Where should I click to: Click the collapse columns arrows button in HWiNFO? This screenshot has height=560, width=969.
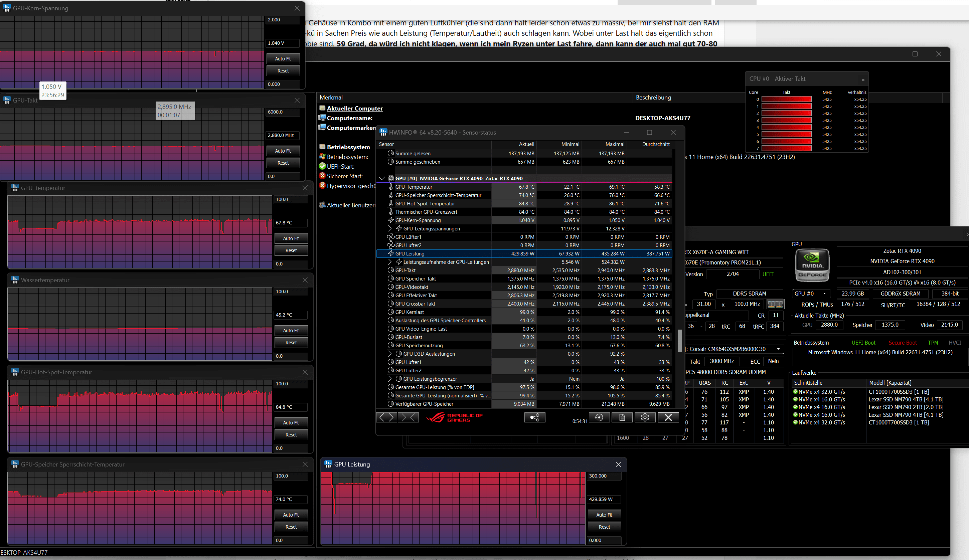[409, 417]
